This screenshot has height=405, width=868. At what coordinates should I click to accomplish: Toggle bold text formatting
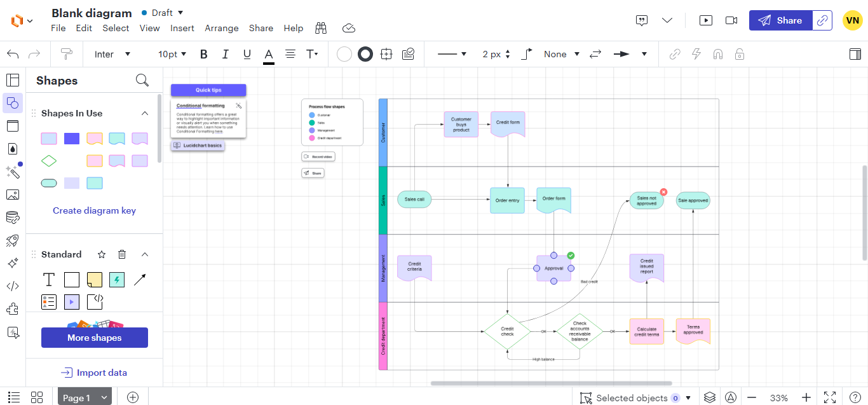click(x=204, y=54)
